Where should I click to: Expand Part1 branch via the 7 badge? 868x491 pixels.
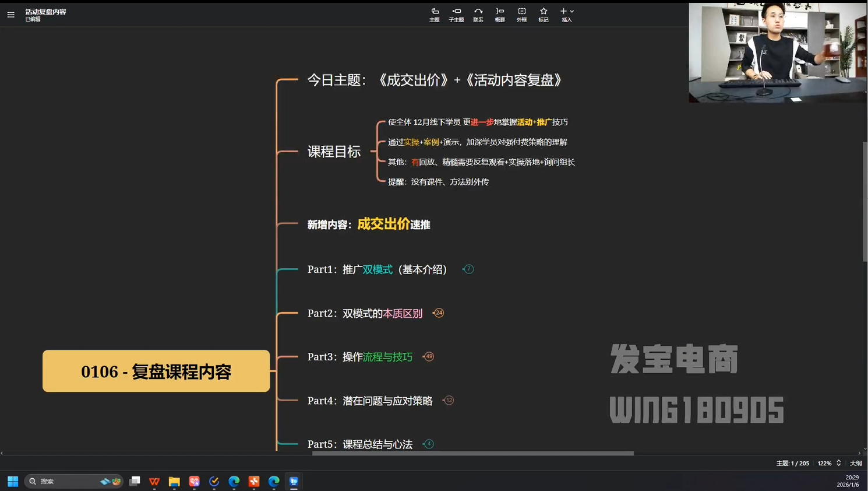(468, 269)
